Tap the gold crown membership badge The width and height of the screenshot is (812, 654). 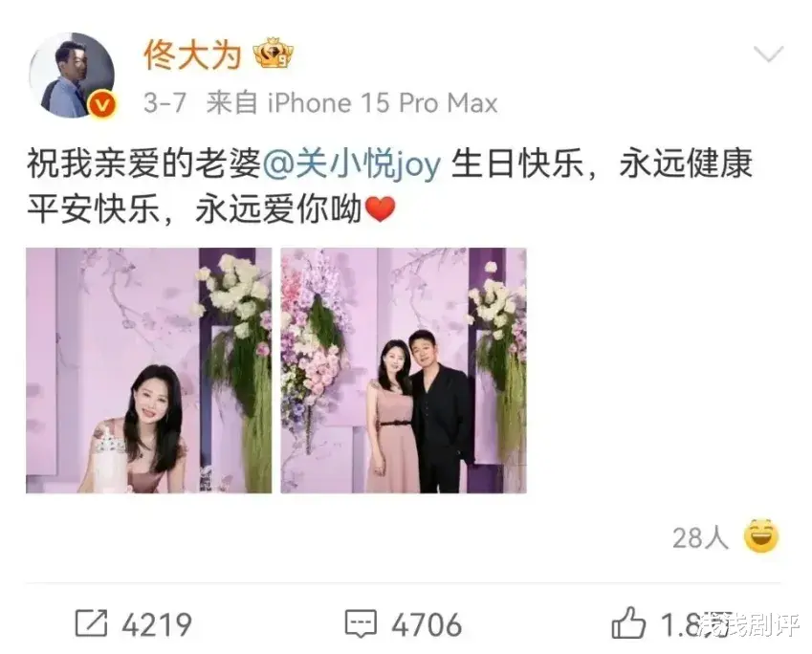click(273, 54)
